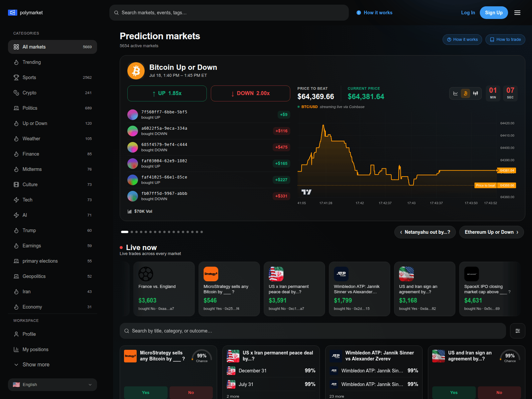Bet DOWN 2.00x on Bitcoin
532x399 pixels.
(x=250, y=93)
